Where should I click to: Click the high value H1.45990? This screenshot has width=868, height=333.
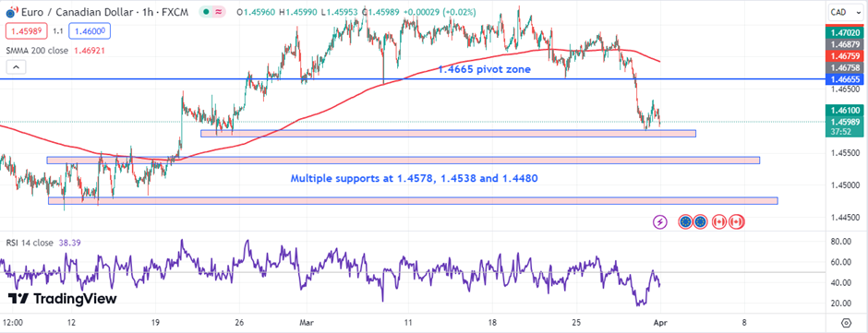(x=299, y=12)
